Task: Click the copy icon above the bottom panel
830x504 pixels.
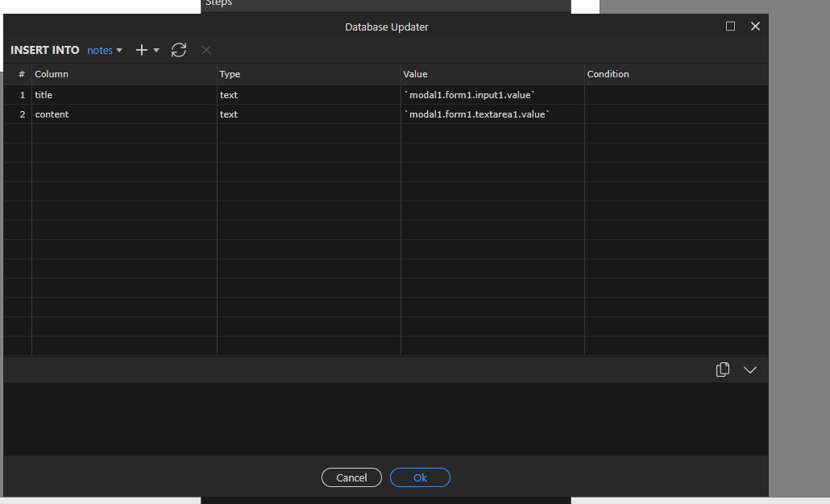Action: pyautogui.click(x=723, y=370)
